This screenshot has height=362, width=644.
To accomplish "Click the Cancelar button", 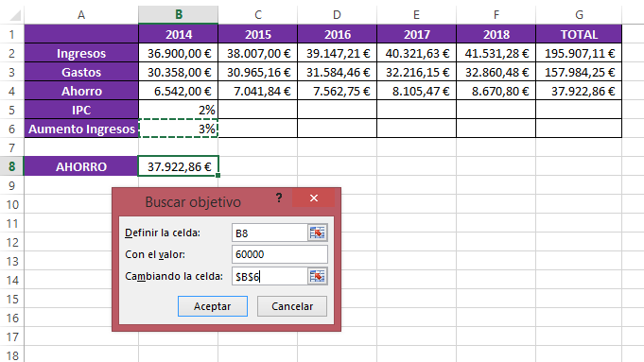I will pos(292,306).
